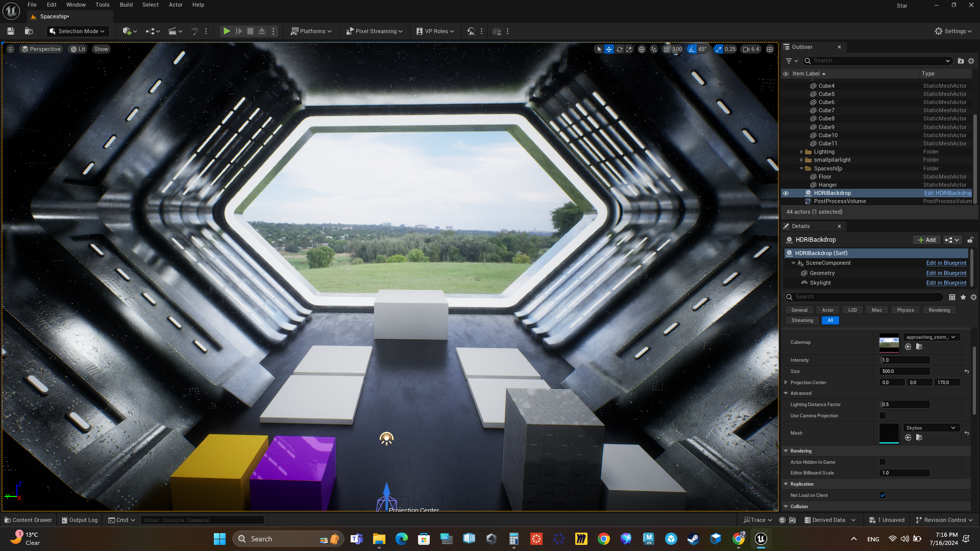The height and width of the screenshot is (551, 980).
Task: Toggle Actor Hidden In Game checkbox
Action: (x=883, y=462)
